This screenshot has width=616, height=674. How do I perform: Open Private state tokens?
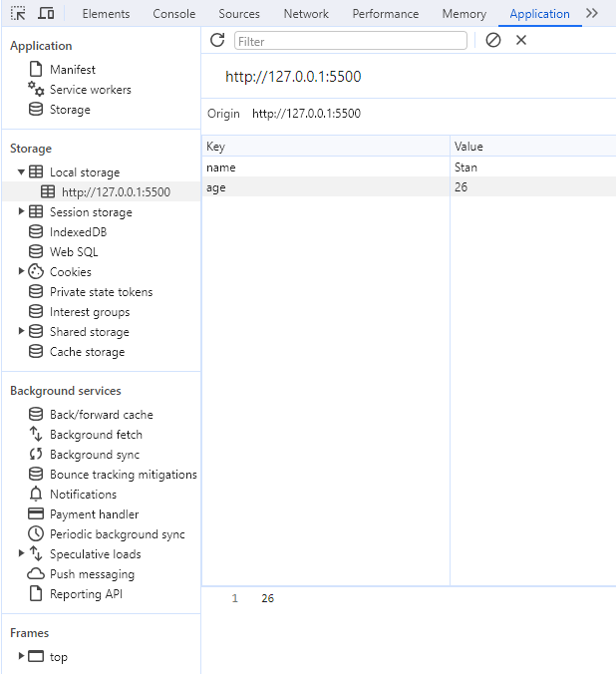point(101,292)
